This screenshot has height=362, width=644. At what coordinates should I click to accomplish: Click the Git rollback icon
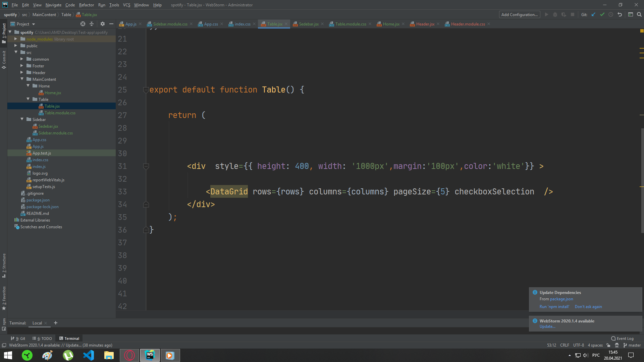620,14
